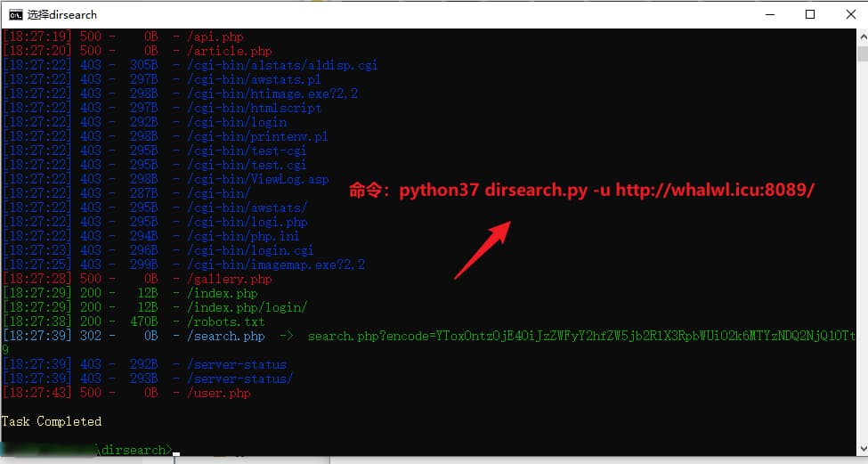This screenshot has height=464, width=868.
Task: Click the vertical scrollbar thumb
Action: coord(863,53)
